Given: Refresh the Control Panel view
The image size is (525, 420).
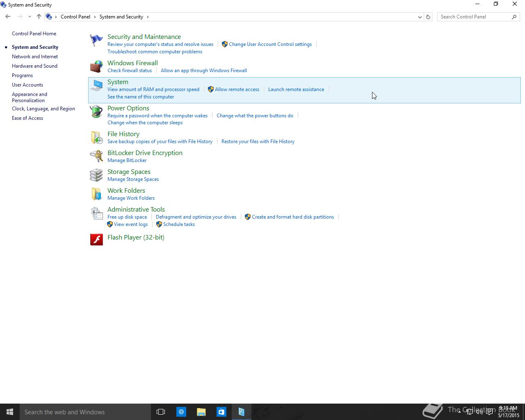Looking at the screenshot, I should [428, 17].
